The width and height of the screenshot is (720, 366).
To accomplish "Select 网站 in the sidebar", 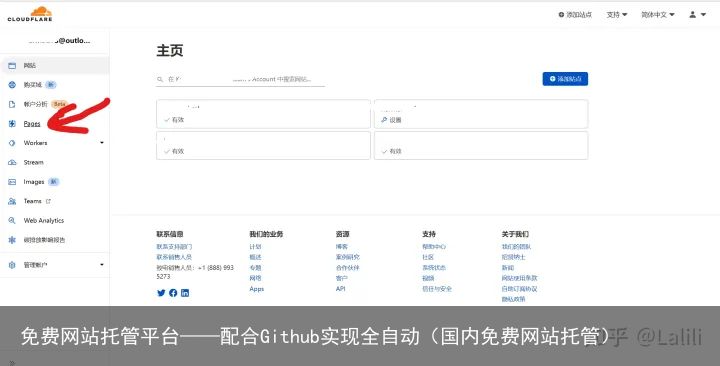I will (x=55, y=66).
